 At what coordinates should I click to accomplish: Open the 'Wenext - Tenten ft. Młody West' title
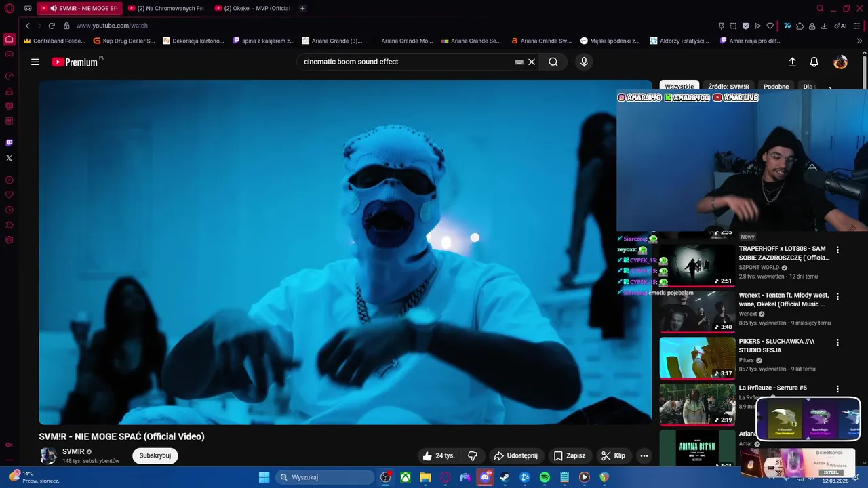(784, 300)
